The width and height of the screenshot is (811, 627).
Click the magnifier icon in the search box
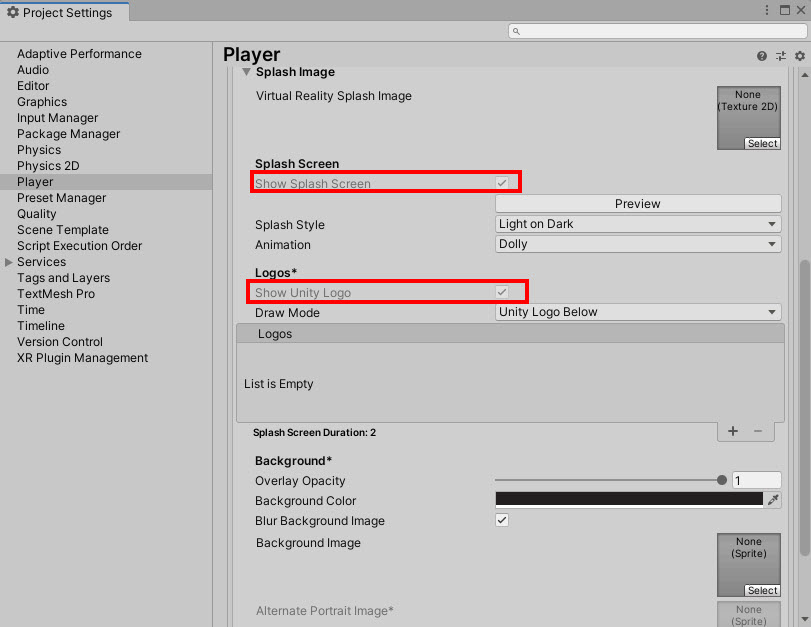[516, 31]
